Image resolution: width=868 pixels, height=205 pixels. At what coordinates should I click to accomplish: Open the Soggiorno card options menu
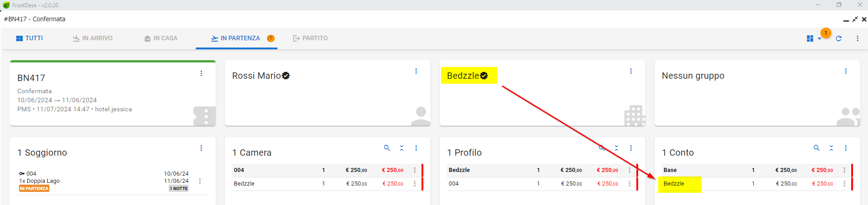(x=201, y=148)
